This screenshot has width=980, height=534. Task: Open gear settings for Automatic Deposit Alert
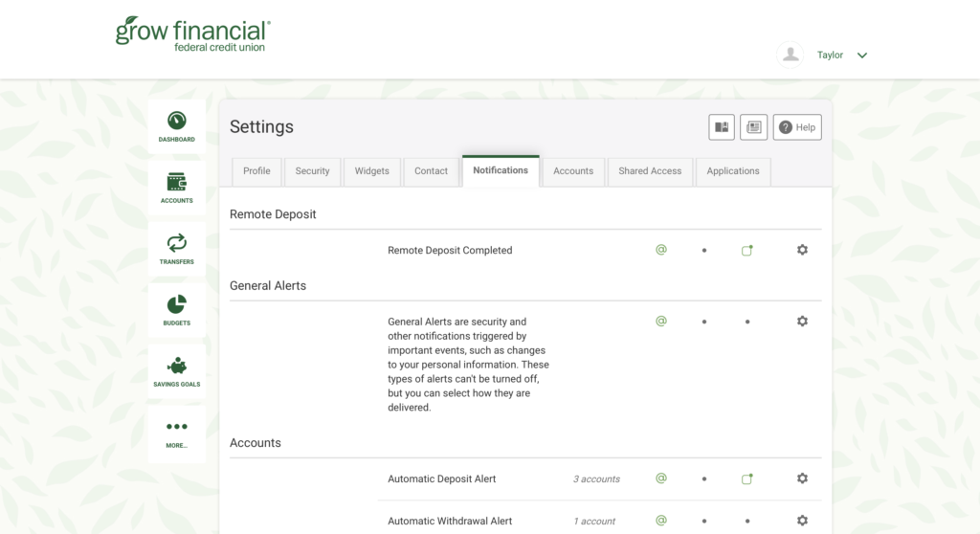click(802, 478)
